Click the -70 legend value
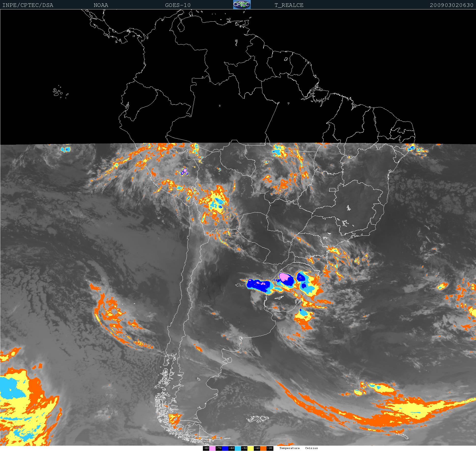This screenshot has height=451, width=476. pos(219,448)
